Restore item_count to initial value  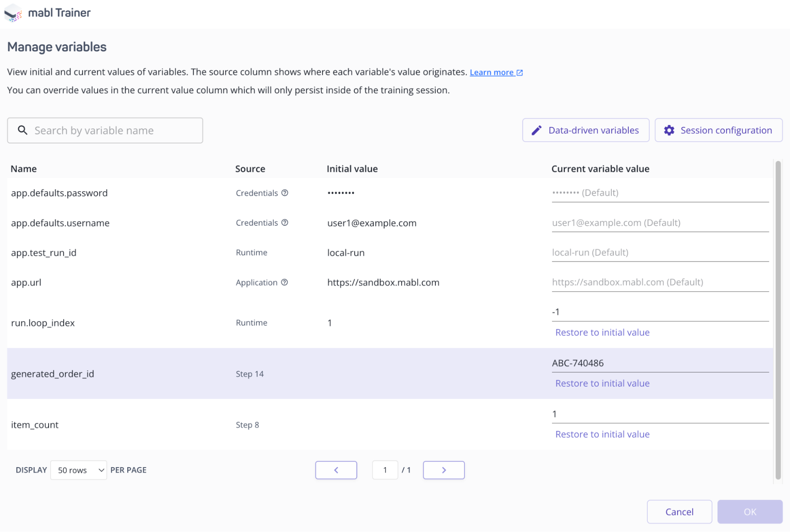602,434
